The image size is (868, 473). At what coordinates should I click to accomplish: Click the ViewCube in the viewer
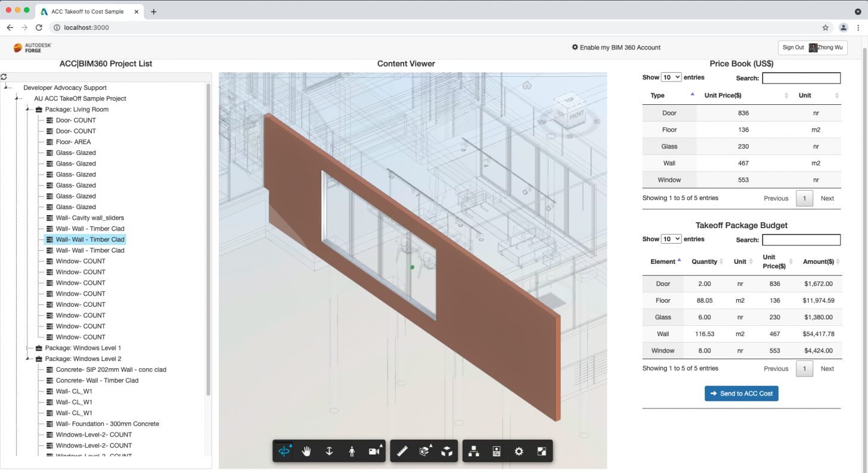[569, 111]
